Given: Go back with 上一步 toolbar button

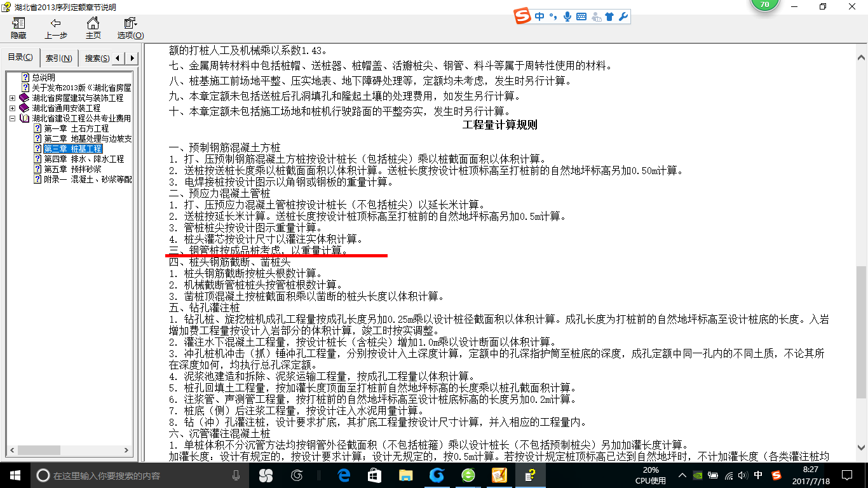Looking at the screenshot, I should pos(56,29).
